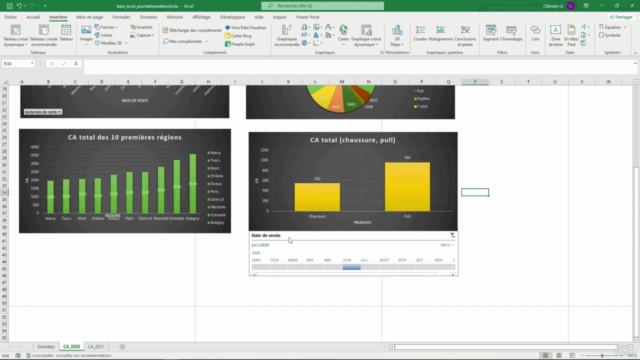
Task: Click the search box Rechercher
Action: click(322, 6)
